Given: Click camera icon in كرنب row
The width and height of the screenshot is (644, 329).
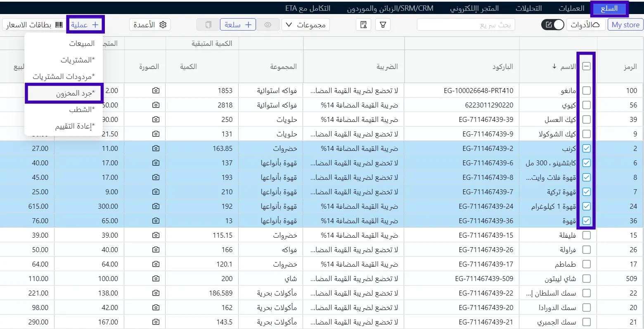Looking at the screenshot, I should coord(156,148).
